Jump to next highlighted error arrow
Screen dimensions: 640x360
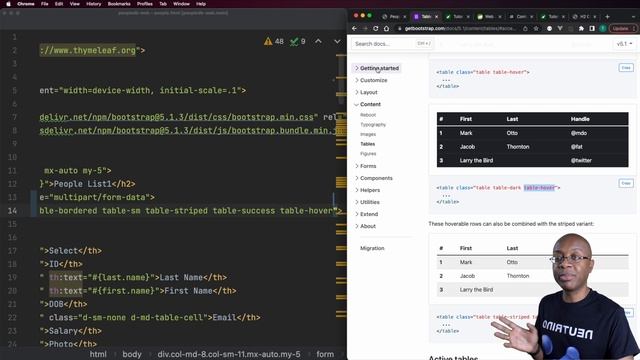[x=337, y=41]
